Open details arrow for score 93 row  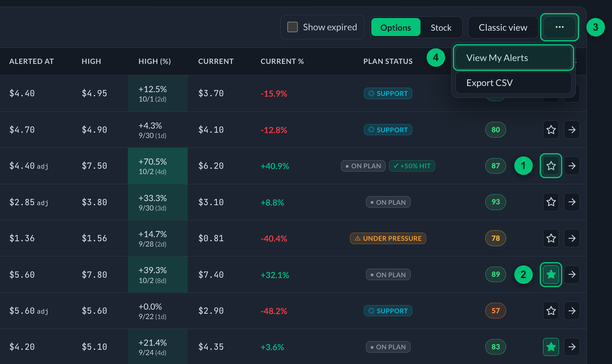[x=572, y=202]
